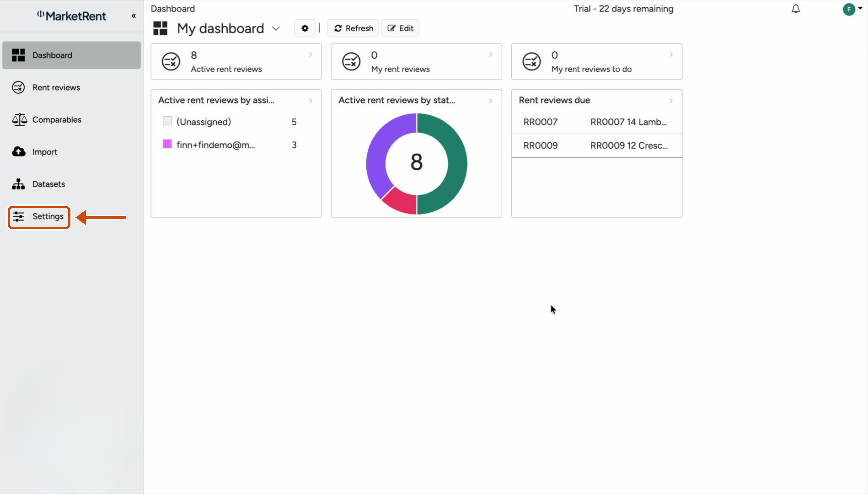Click the My rent reviews card icon
The height and width of the screenshot is (494, 868).
tap(351, 62)
